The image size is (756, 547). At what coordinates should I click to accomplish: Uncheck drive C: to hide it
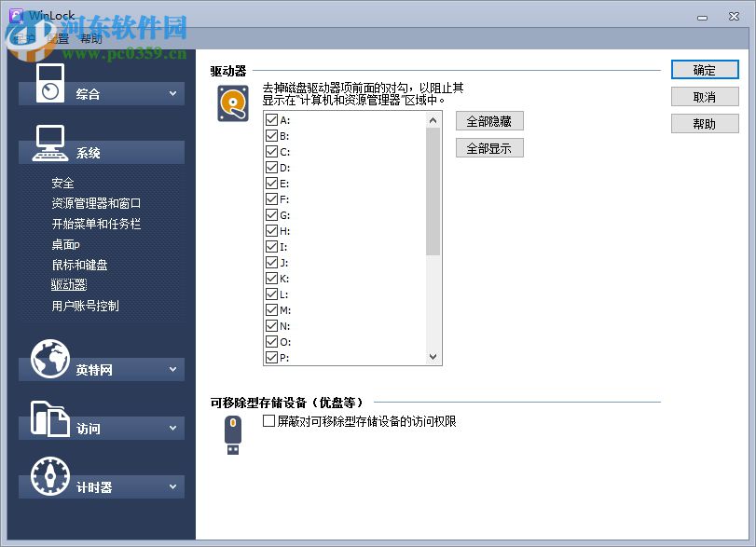click(x=269, y=150)
